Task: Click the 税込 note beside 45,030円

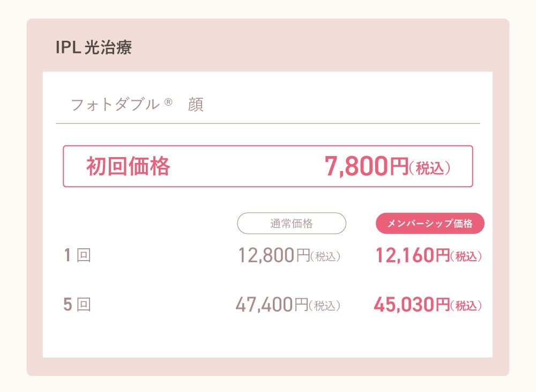Action: coord(466,306)
